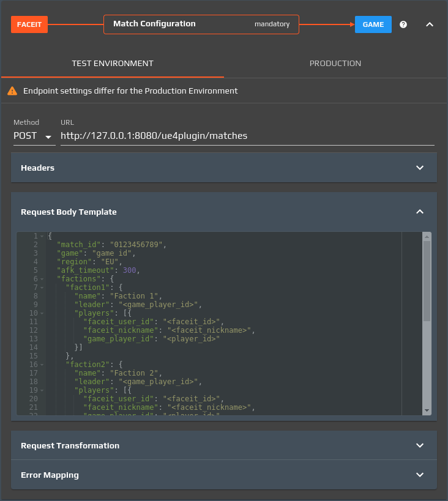Collapse the Request Body Template section
The width and height of the screenshot is (448, 501).
tap(420, 212)
